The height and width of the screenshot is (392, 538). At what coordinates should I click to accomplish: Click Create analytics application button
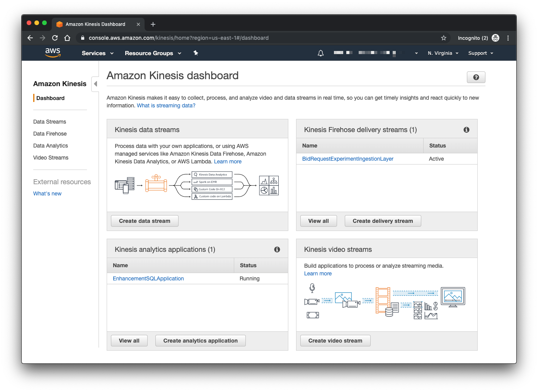[200, 341]
